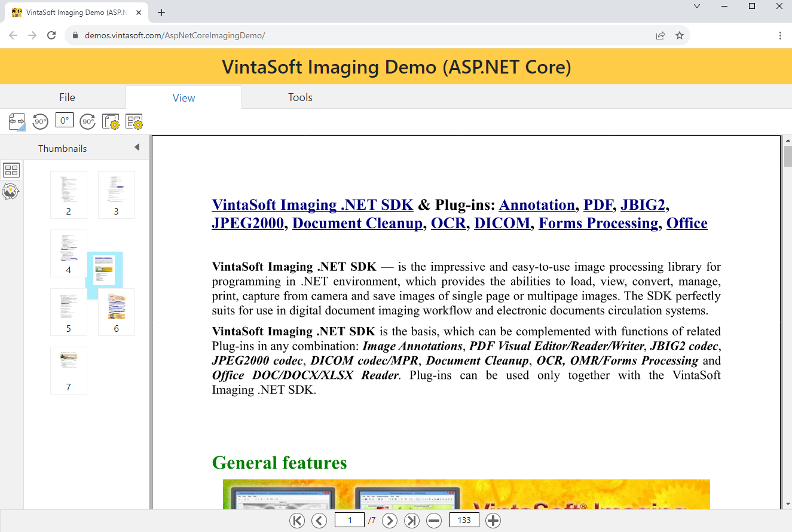
Task: Reset view rotation with the 0° icon
Action: [x=64, y=120]
